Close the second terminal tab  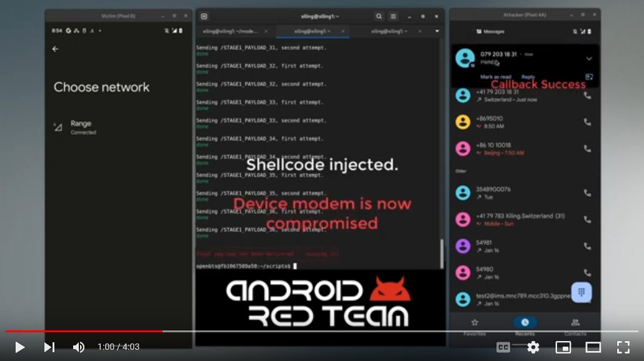(x=343, y=31)
